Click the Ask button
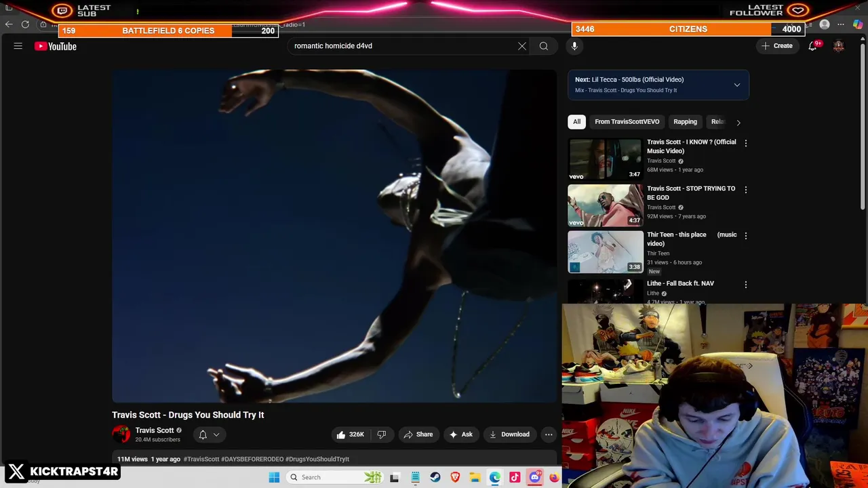Image resolution: width=868 pixels, height=488 pixels. [460, 434]
